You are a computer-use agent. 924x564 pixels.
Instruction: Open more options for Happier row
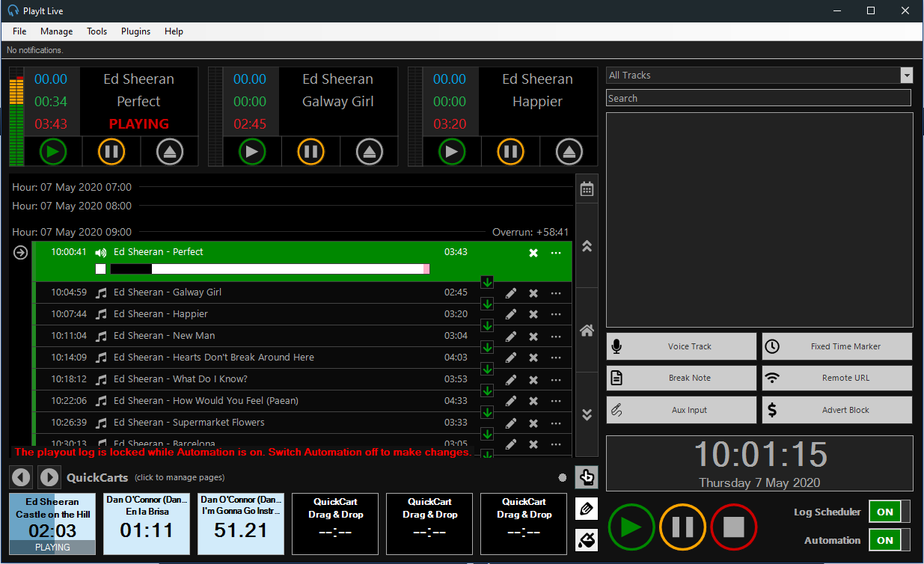tap(556, 315)
